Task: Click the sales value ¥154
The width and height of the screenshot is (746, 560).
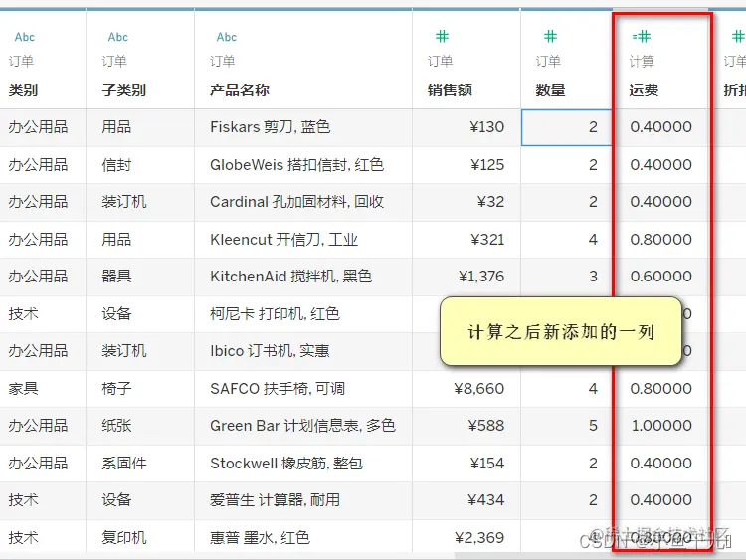Action: [x=486, y=463]
